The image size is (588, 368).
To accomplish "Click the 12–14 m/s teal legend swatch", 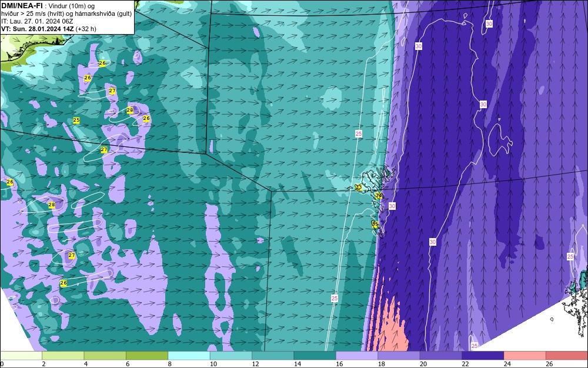I will click(x=273, y=356).
